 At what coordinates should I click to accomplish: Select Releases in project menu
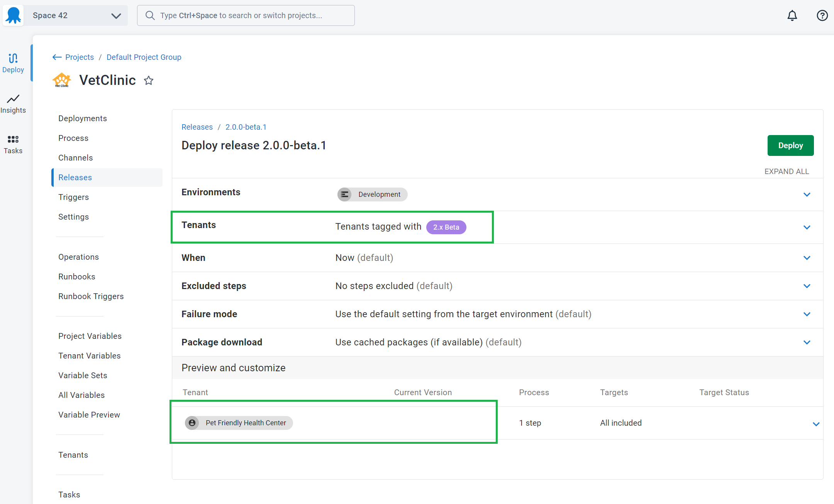point(107,178)
